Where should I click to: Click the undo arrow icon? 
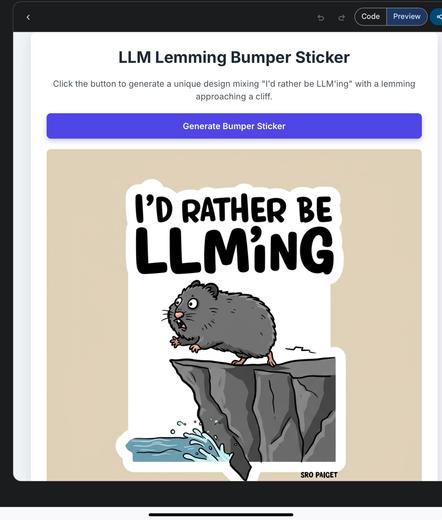[x=321, y=18]
